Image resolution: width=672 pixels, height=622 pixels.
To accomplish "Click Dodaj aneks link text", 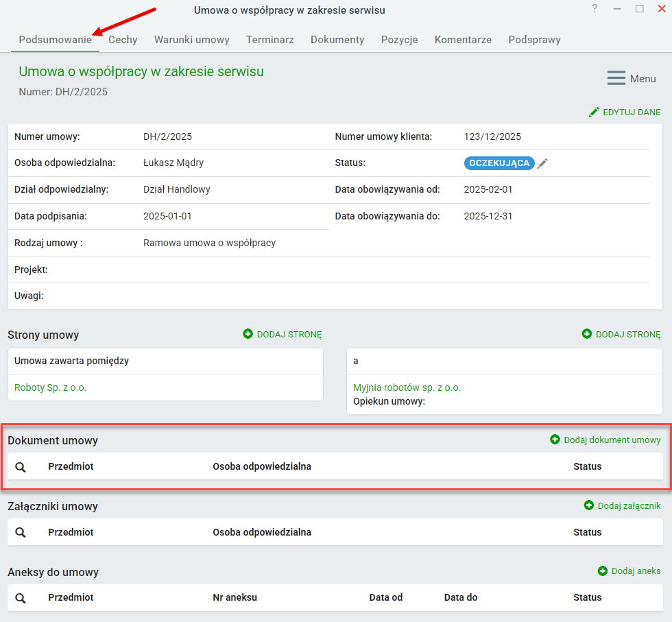I will (636, 571).
